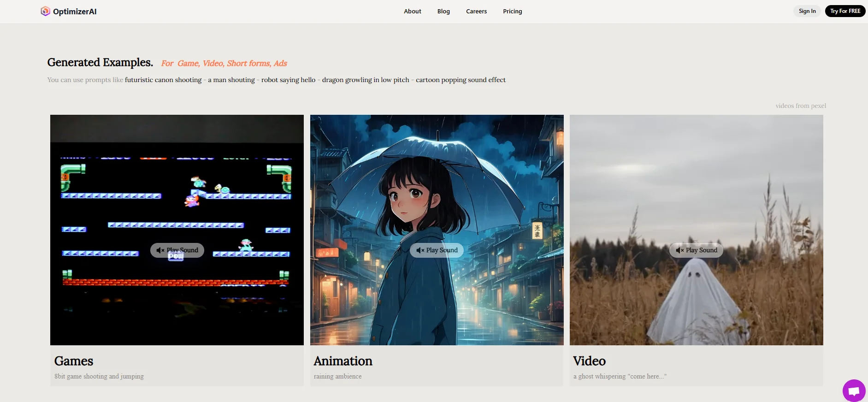
Task: Click muted speaker icon on Games video
Action: click(160, 250)
